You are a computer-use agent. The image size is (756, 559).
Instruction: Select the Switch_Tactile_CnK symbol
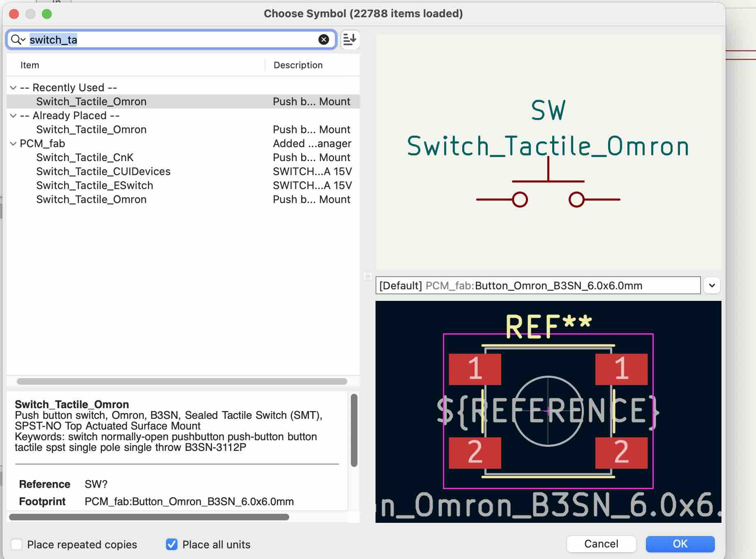(x=183, y=157)
